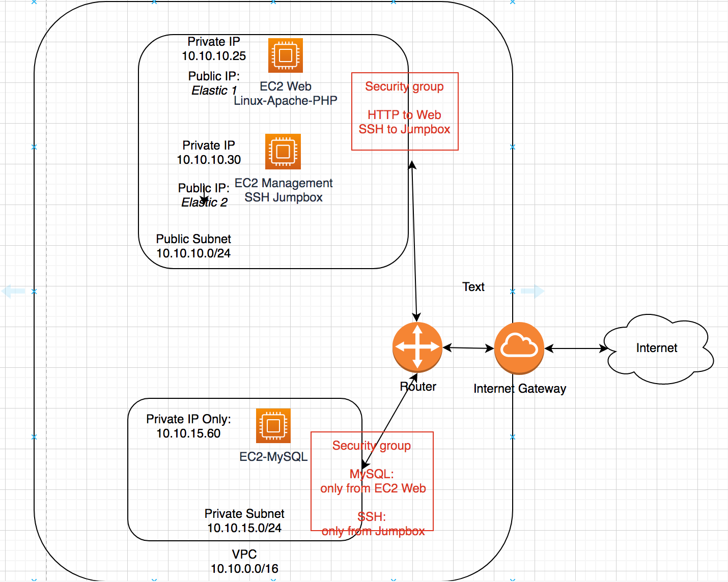Select the Internet Gateway cloud icon
Image resolution: width=728 pixels, height=582 pixels.
[519, 348]
